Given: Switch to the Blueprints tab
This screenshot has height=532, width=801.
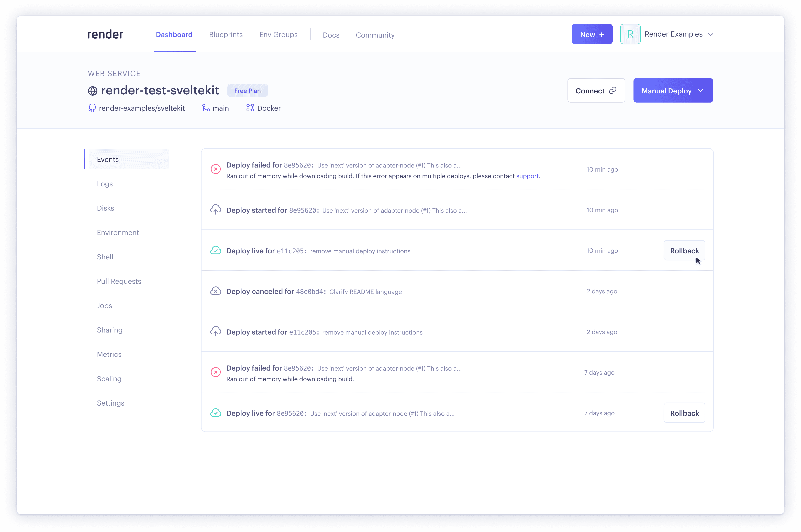Looking at the screenshot, I should click(226, 35).
